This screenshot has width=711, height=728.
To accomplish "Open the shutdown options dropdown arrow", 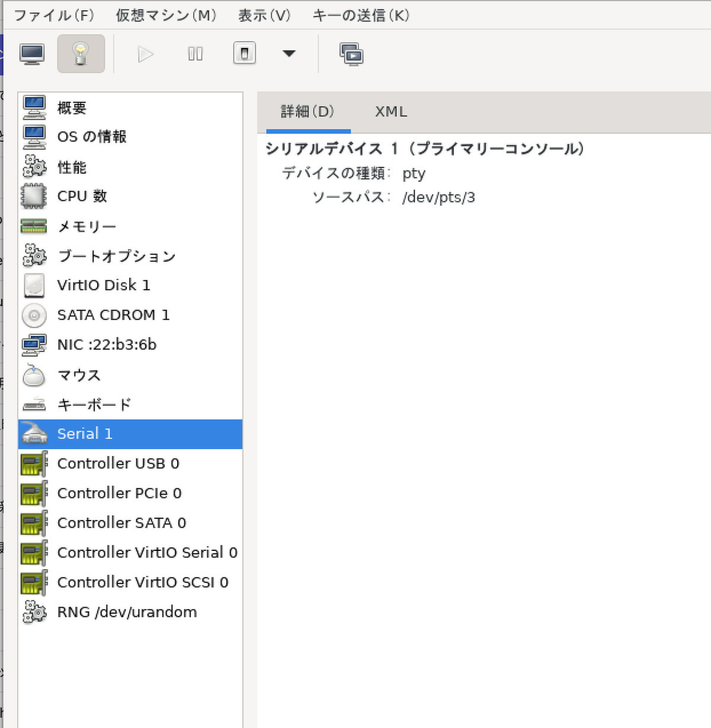I will click(x=289, y=54).
